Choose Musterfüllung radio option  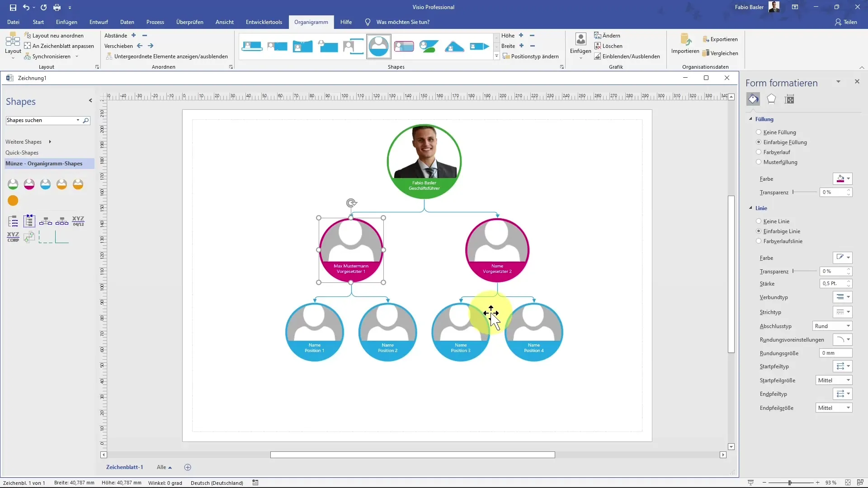(x=759, y=162)
